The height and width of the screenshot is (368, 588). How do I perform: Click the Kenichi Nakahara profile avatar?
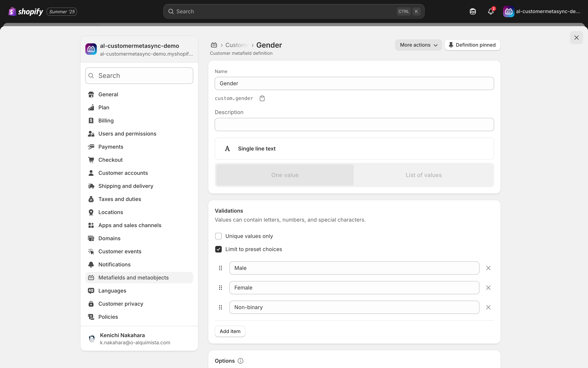click(92, 339)
